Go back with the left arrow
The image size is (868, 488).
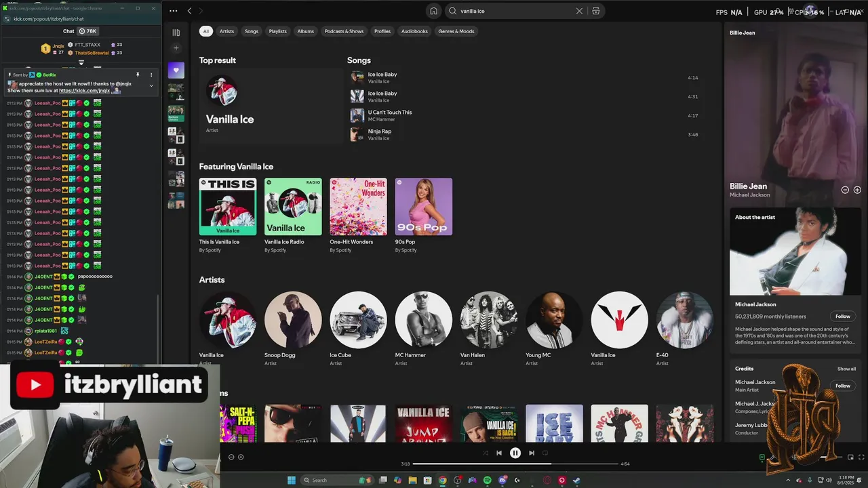[189, 11]
